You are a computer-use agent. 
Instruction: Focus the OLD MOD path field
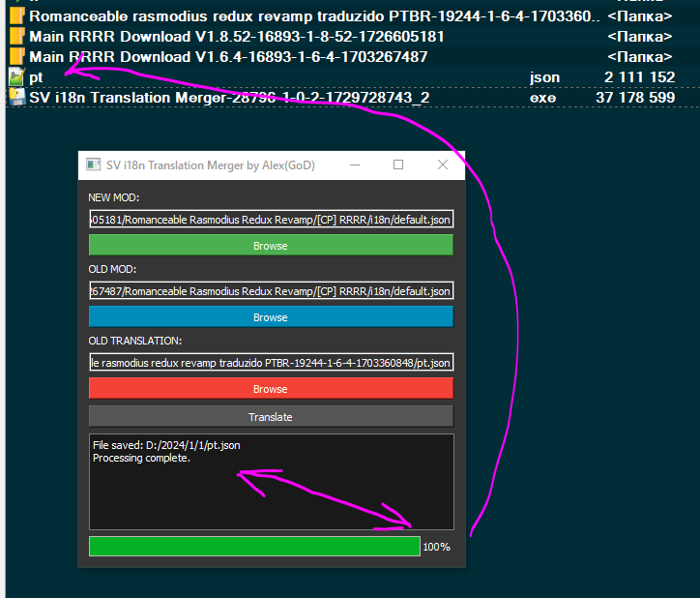click(x=271, y=291)
